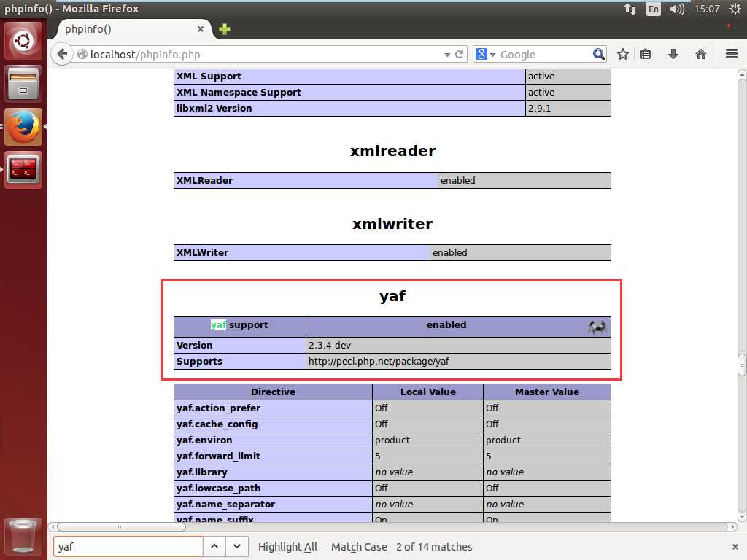This screenshot has width=747, height=560.
Task: Open the terminal app in launcher
Action: pyautogui.click(x=23, y=170)
